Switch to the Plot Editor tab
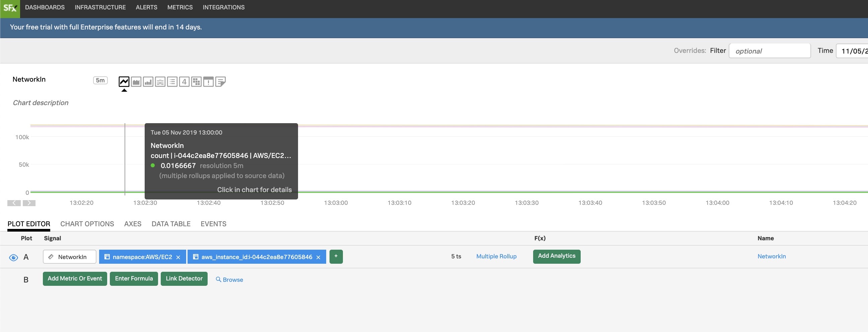The width and height of the screenshot is (868, 332). pyautogui.click(x=29, y=224)
